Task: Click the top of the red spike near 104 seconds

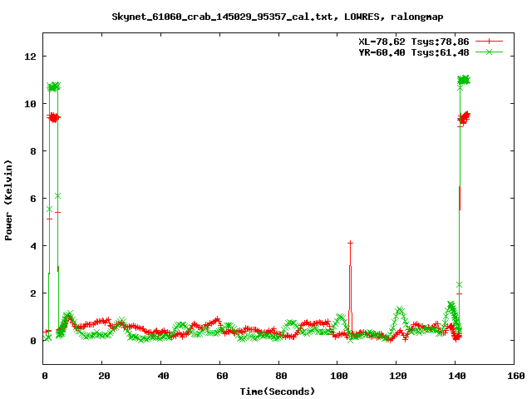Action: pos(350,244)
